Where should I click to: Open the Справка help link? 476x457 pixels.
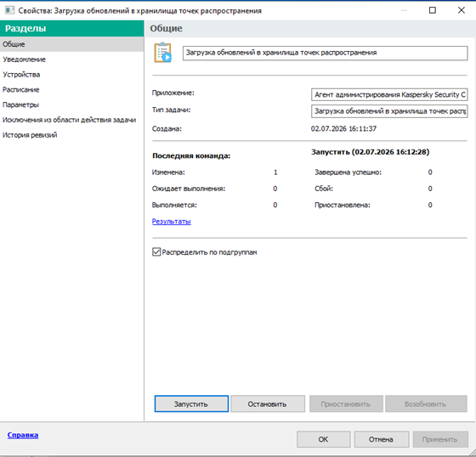(x=23, y=435)
